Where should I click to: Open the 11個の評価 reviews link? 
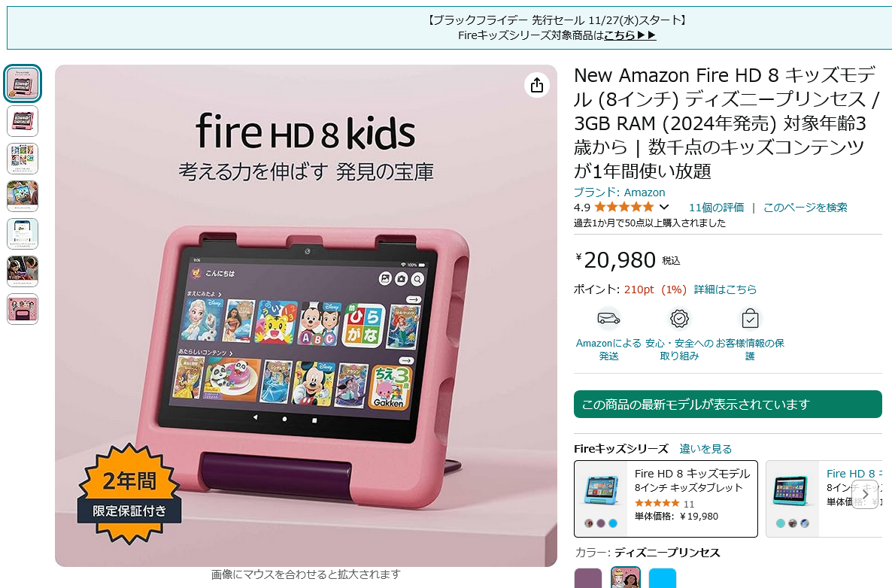[x=716, y=208]
